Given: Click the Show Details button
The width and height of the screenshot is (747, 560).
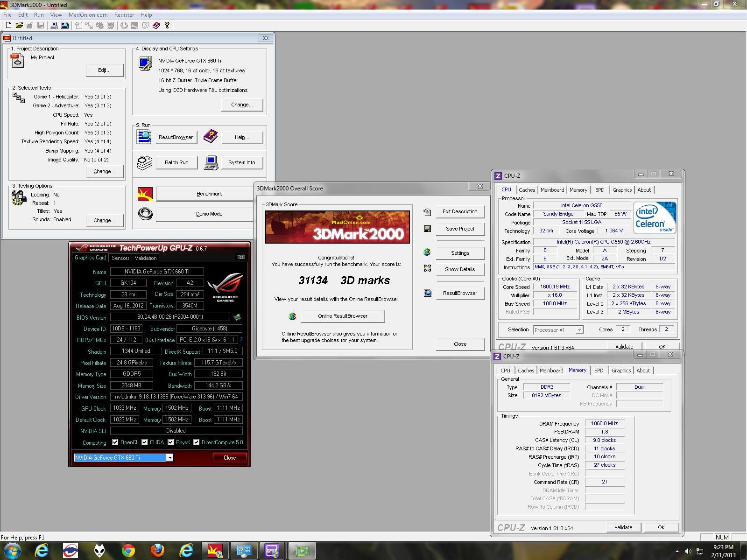Looking at the screenshot, I should (x=460, y=269).
